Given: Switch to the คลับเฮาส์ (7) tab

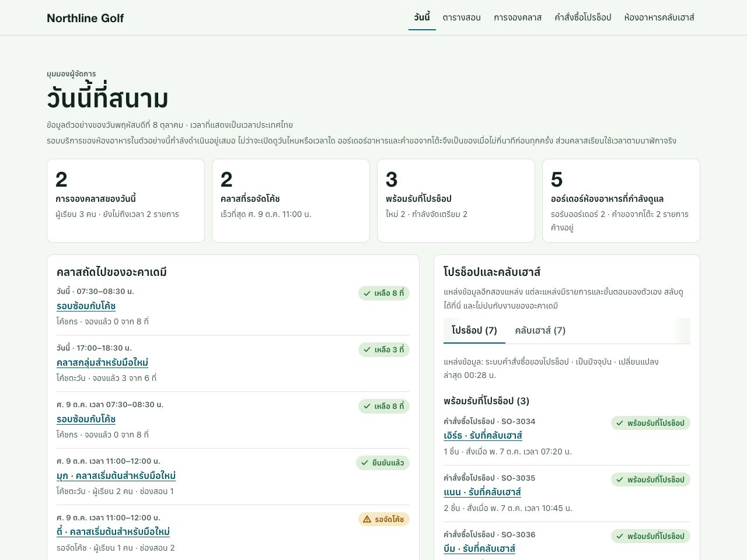Looking at the screenshot, I should [x=540, y=331].
